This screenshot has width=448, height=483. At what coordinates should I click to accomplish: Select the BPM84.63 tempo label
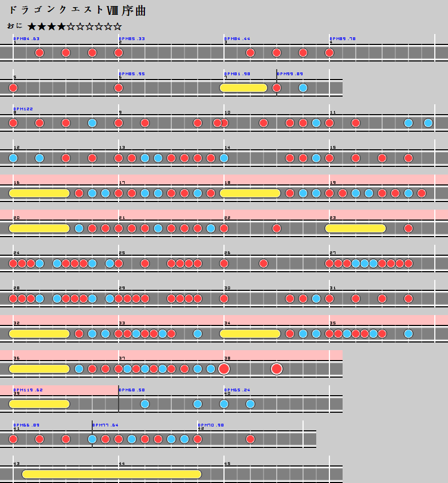[x=26, y=38]
